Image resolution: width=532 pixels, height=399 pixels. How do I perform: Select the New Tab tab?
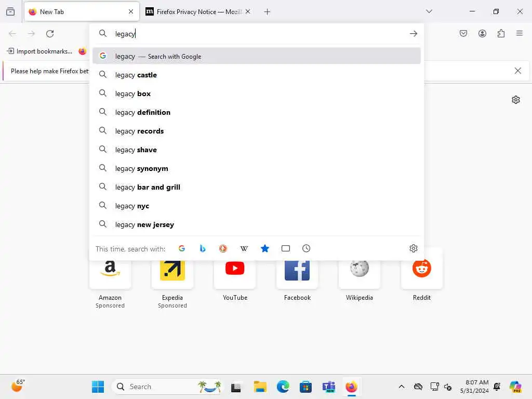(x=82, y=12)
